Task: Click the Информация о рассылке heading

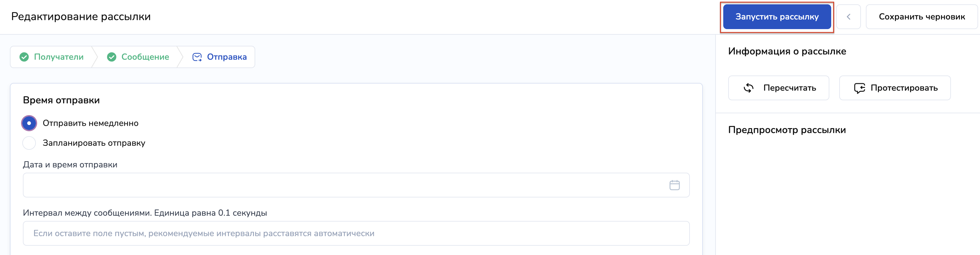Action: point(787,51)
